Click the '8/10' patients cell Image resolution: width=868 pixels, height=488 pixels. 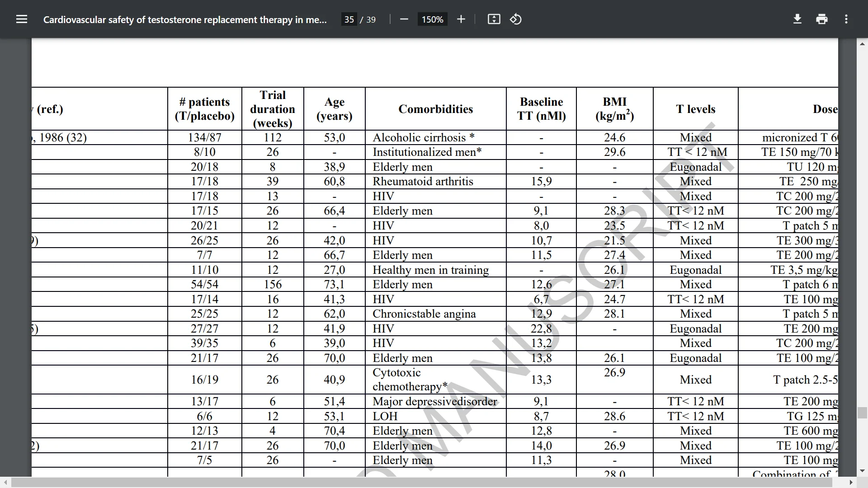tap(205, 152)
